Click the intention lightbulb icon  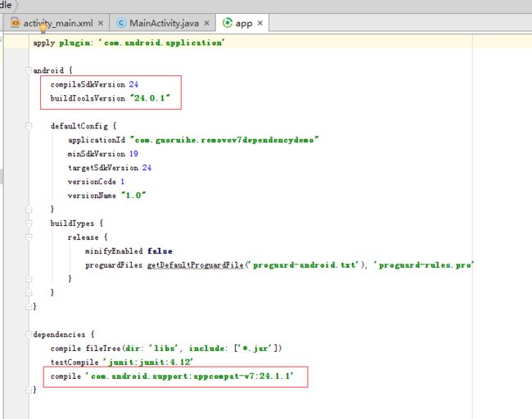[43, 28]
